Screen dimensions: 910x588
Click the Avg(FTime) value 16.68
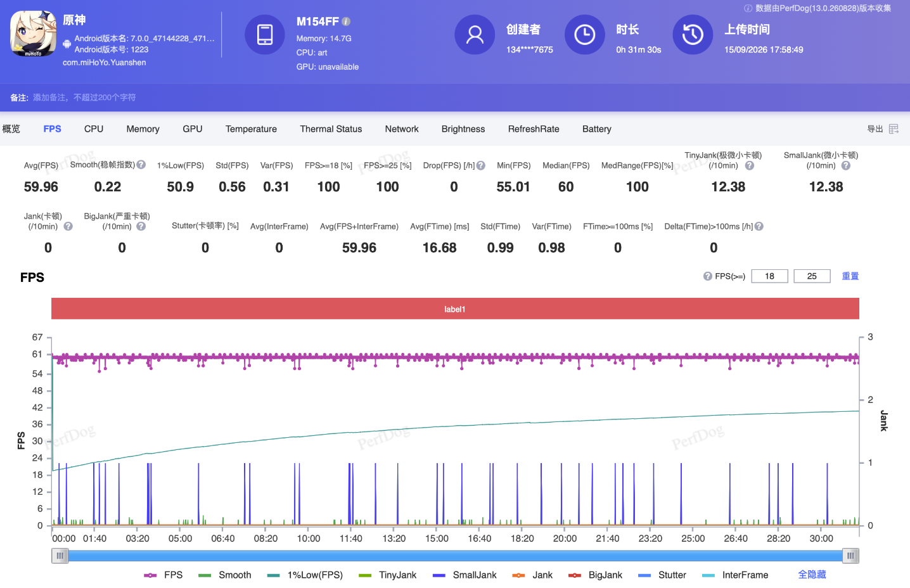point(440,248)
